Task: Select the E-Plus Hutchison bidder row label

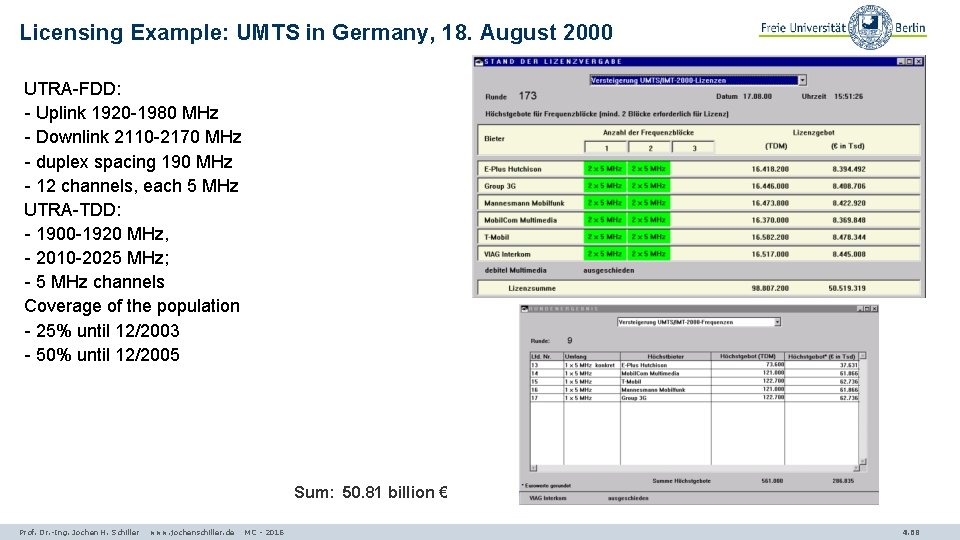Action: [x=512, y=169]
